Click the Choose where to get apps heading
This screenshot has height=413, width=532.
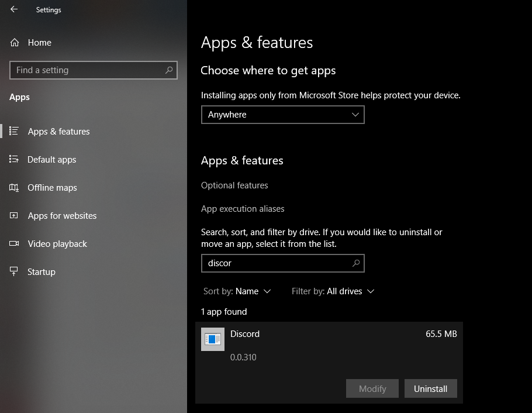click(268, 70)
